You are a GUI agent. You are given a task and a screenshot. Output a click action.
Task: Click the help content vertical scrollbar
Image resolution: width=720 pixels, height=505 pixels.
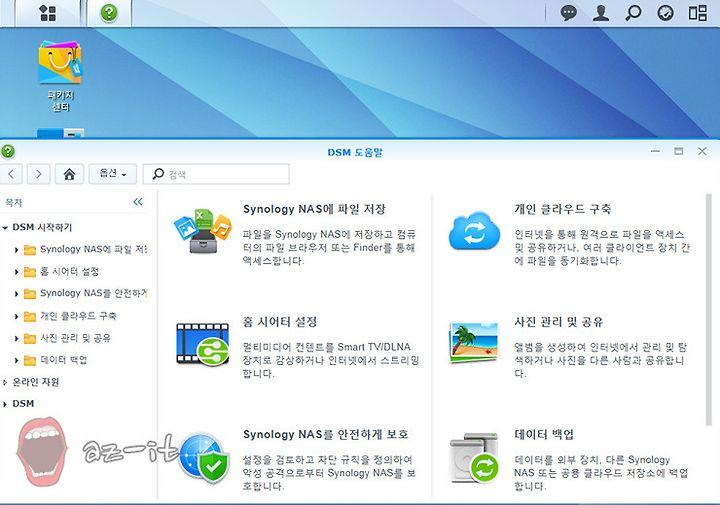click(x=709, y=310)
